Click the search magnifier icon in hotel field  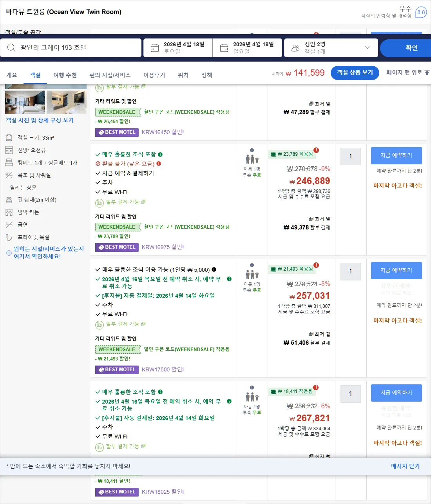11,48
